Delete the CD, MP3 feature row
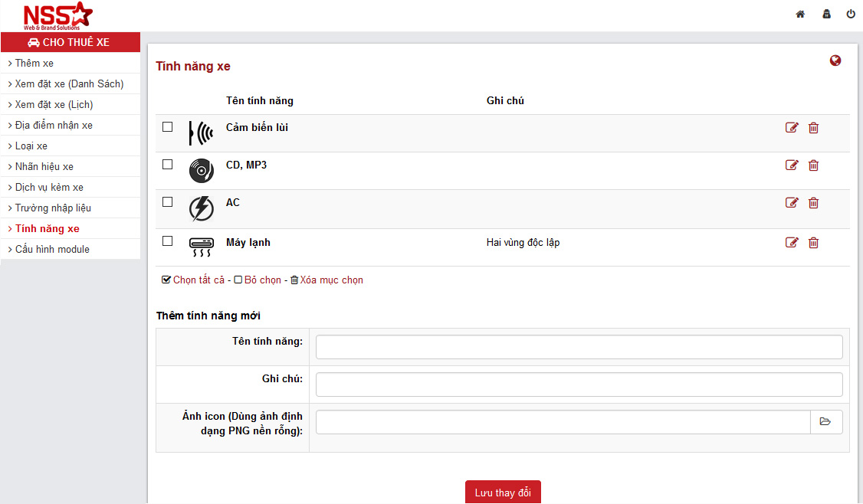Screen dimensions: 863x504 pyautogui.click(x=814, y=165)
